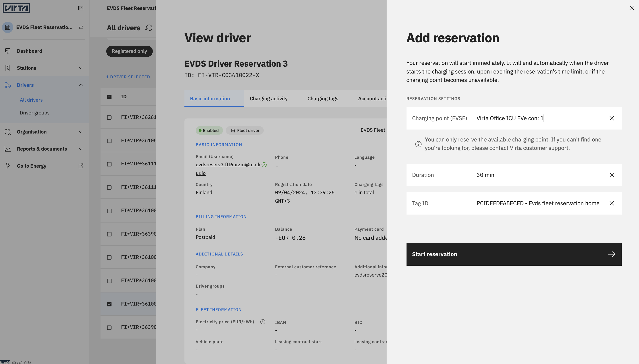Viewport: 639px width, 364px height.
Task: Click the Fleet driver badge
Action: (x=245, y=130)
